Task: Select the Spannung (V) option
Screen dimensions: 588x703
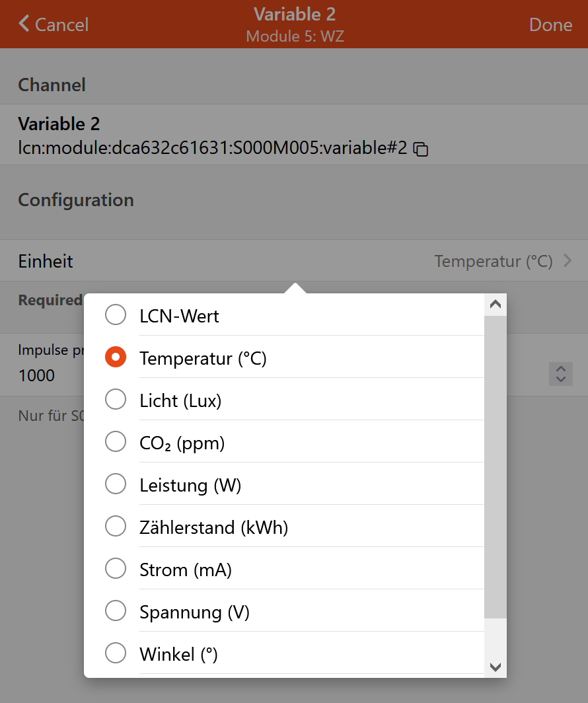Action: pyautogui.click(x=116, y=611)
